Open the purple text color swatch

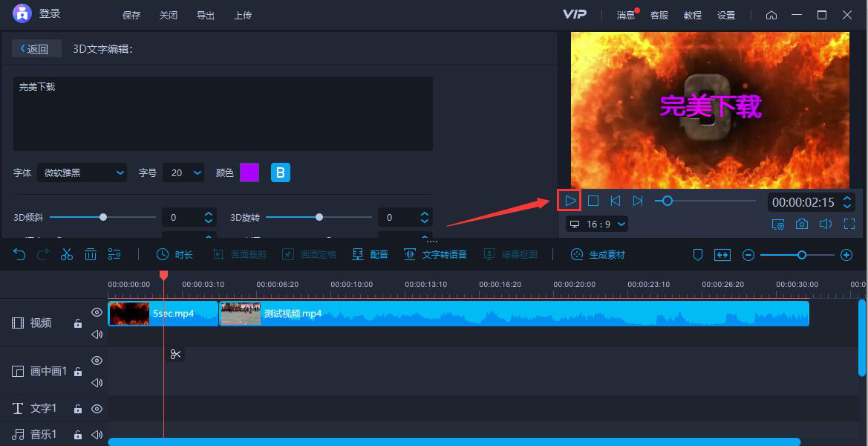click(249, 172)
